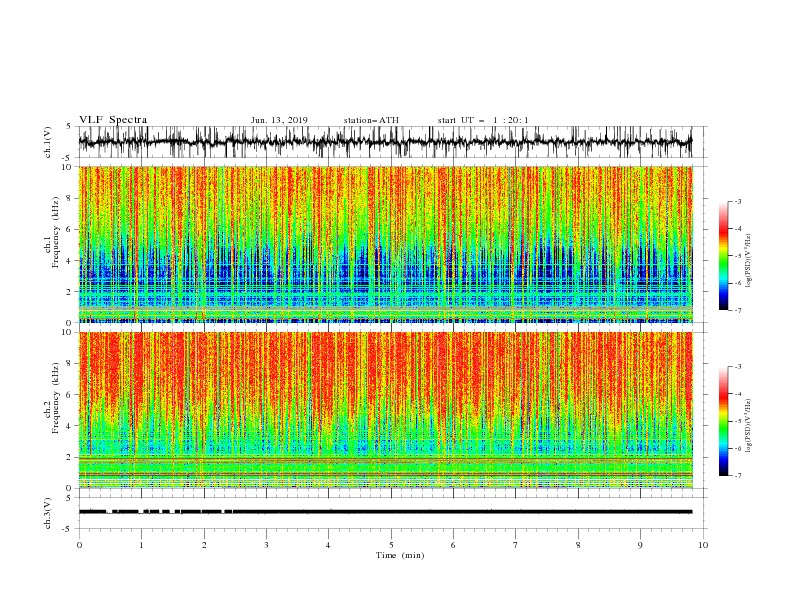The height and width of the screenshot is (612, 792).
Task: Click the 'Time (min)' axis title
Action: click(x=400, y=555)
